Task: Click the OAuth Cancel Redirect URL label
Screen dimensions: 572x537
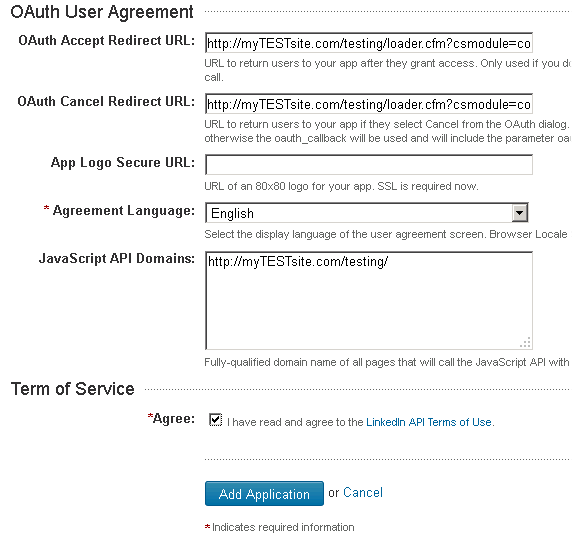Action: tap(106, 101)
